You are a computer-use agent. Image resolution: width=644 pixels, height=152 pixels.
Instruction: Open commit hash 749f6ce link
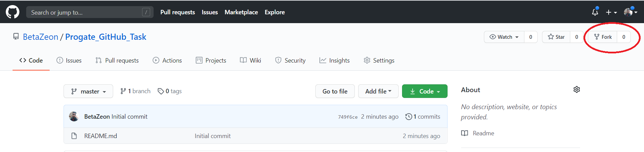coord(348,117)
